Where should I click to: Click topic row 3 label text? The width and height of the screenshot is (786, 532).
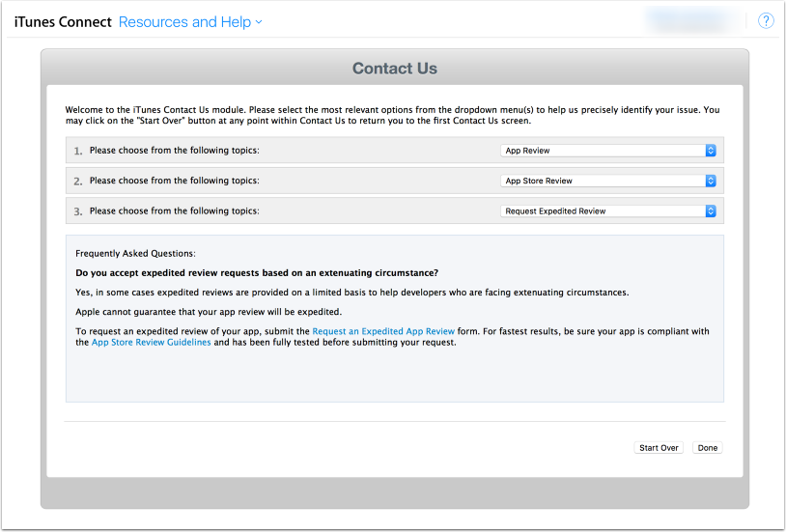[175, 211]
